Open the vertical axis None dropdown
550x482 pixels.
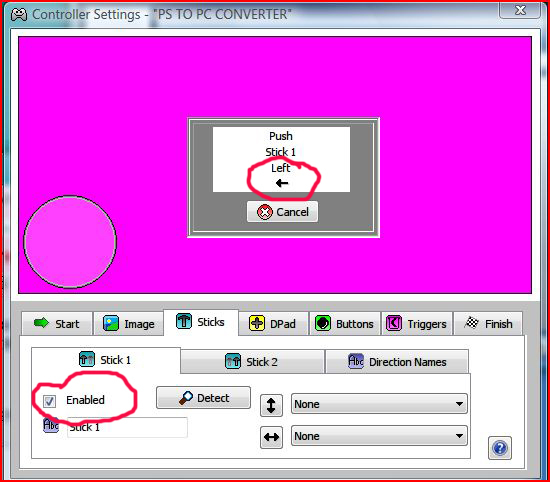tap(379, 404)
